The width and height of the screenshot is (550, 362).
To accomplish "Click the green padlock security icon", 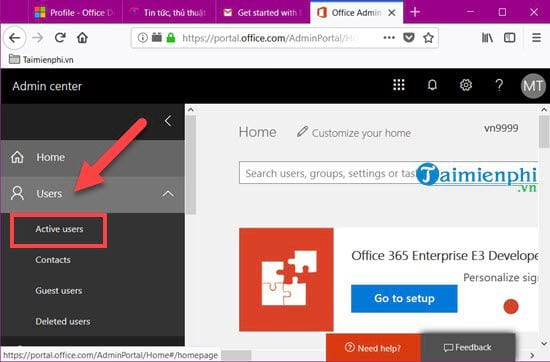I will pos(171,37).
